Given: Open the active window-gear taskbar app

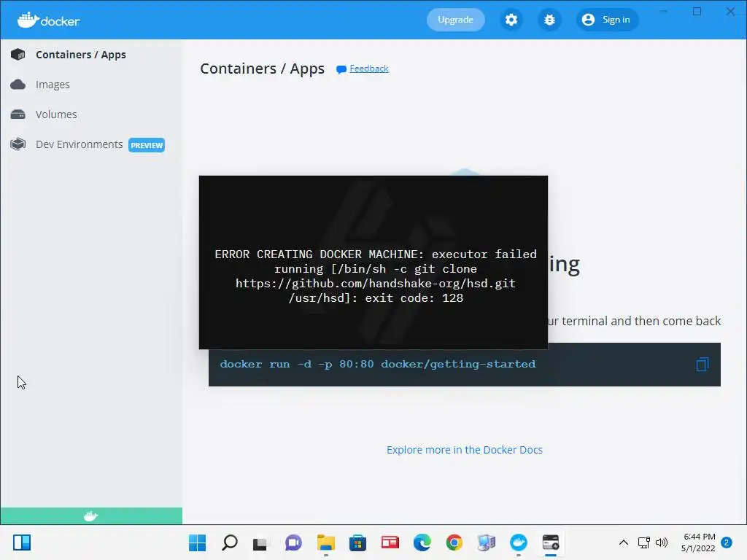Looking at the screenshot, I should click(551, 542).
